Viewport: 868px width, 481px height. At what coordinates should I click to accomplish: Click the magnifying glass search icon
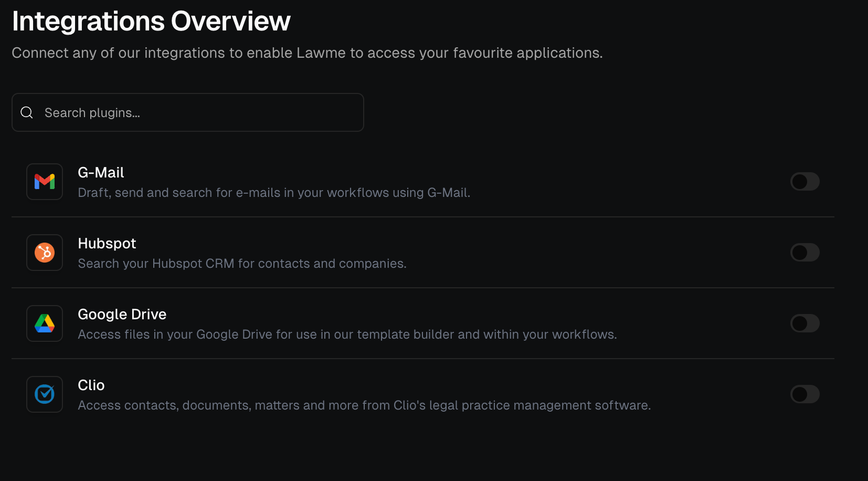coord(26,112)
